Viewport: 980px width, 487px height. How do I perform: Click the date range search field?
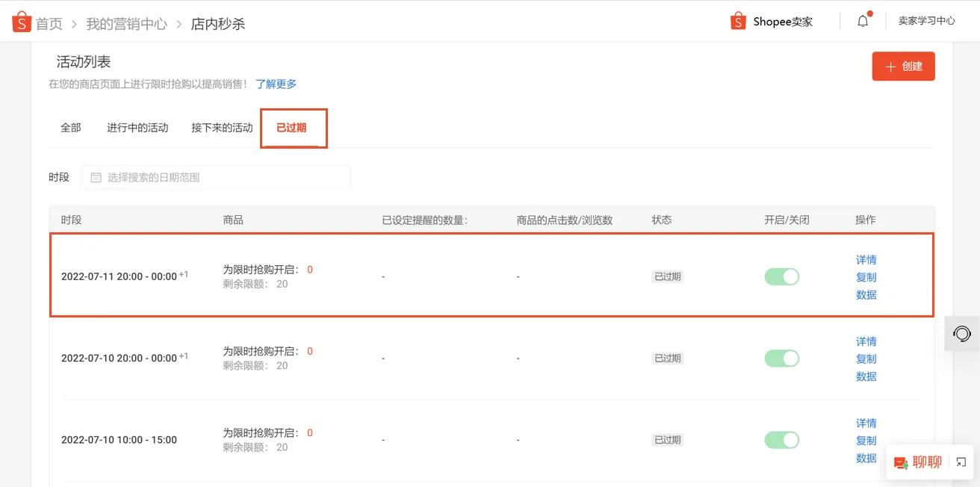(217, 176)
